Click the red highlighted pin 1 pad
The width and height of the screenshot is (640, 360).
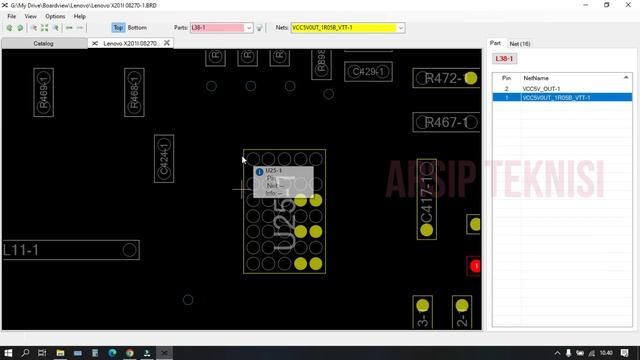tap(476, 266)
